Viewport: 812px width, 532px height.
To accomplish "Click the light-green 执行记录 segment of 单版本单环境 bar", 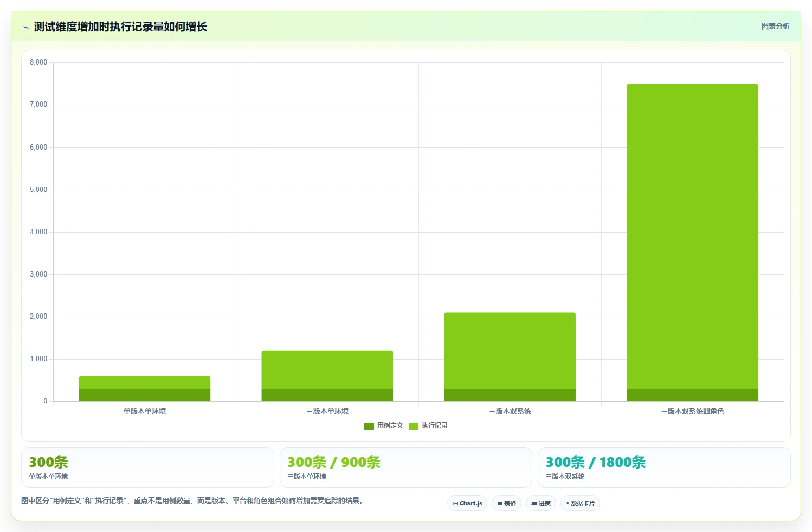I will 145,382.
